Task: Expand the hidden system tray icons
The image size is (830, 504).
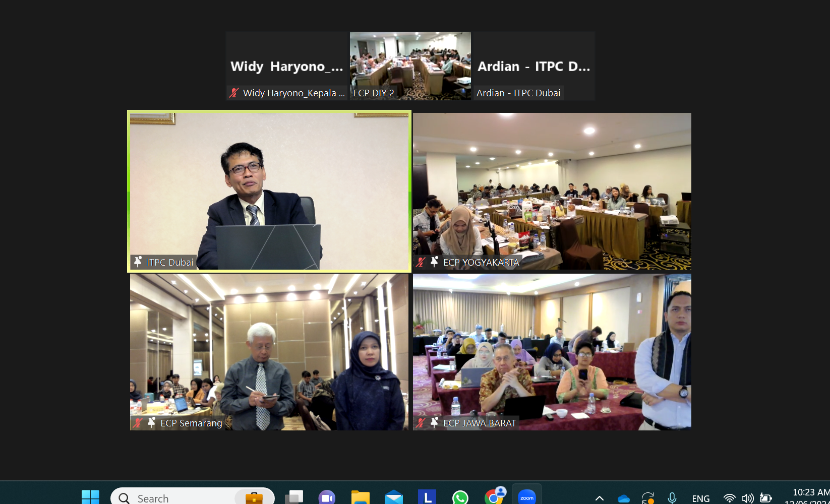Action: [x=599, y=498]
